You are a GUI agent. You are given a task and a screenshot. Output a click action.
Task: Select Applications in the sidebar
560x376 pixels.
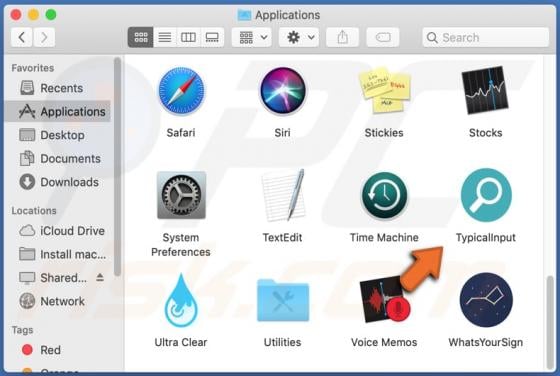click(x=57, y=111)
